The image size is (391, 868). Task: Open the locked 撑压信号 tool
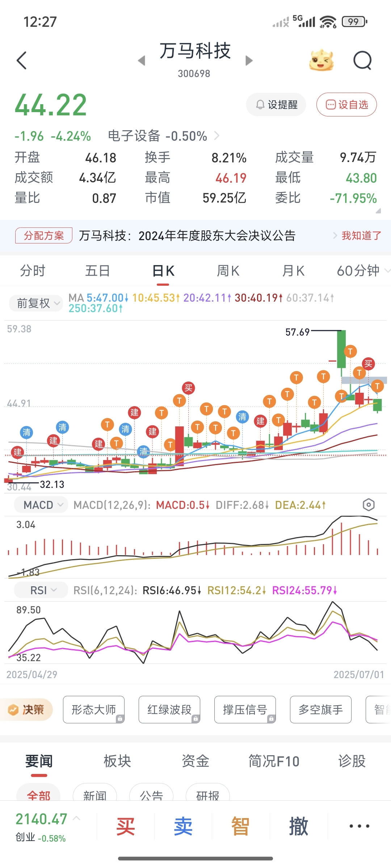(245, 710)
